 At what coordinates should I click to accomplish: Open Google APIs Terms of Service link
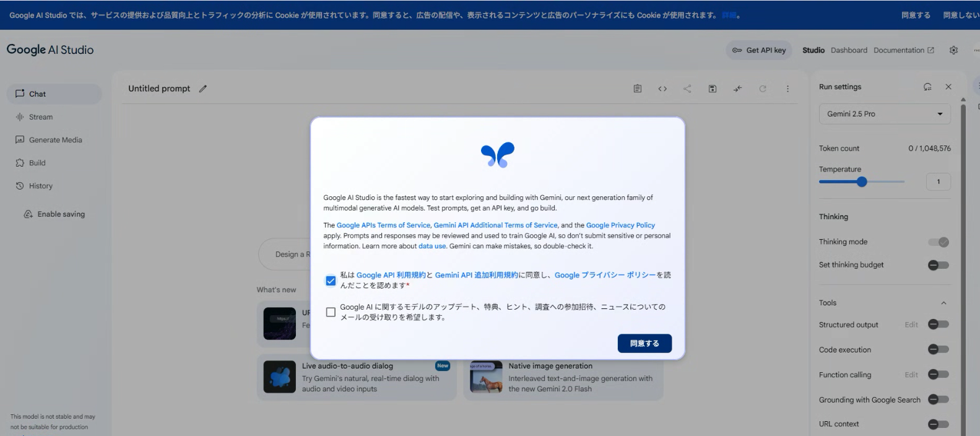click(x=383, y=225)
